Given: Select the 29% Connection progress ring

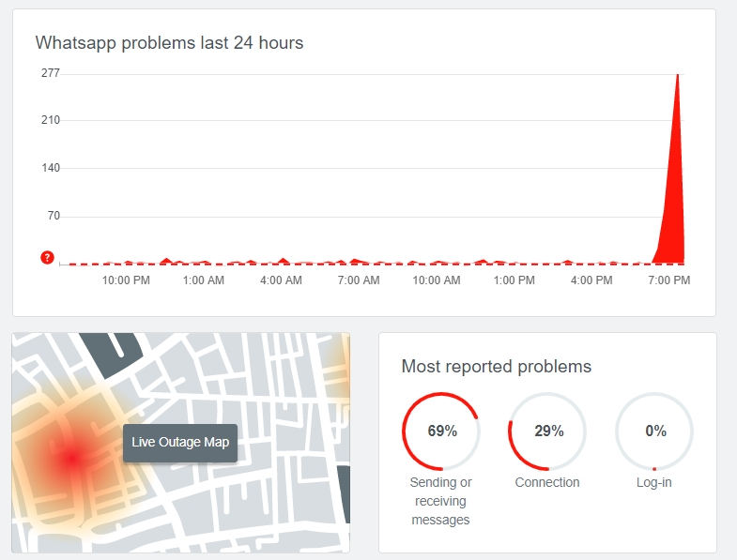Looking at the screenshot, I should pyautogui.click(x=547, y=431).
